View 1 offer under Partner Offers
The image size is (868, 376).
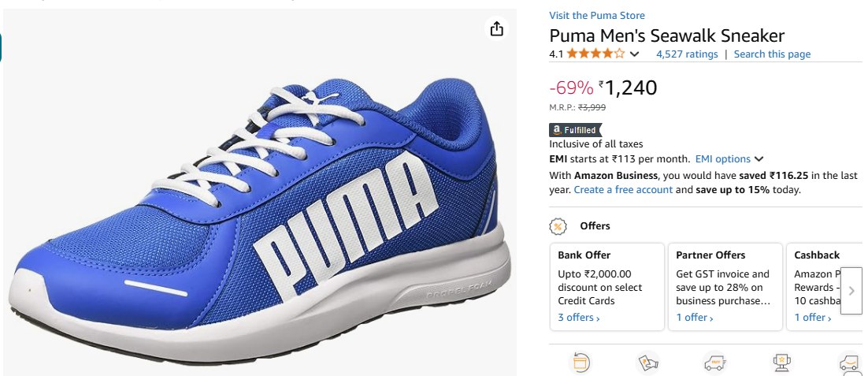click(x=694, y=318)
